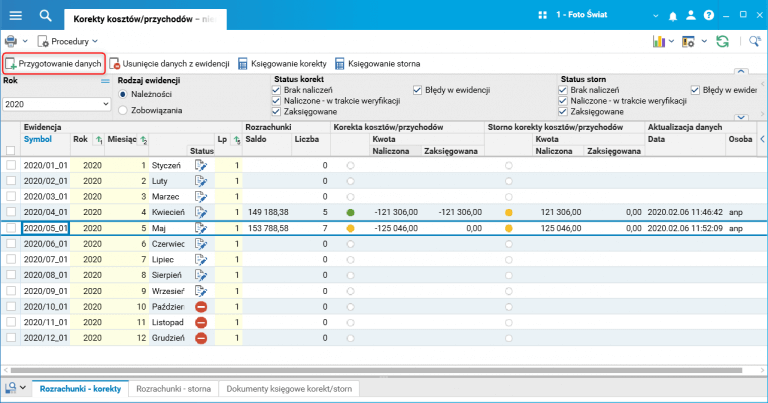Tick the row checkbox for 2020/04_01
Screen dimensions: 768x403
[x=11, y=212]
